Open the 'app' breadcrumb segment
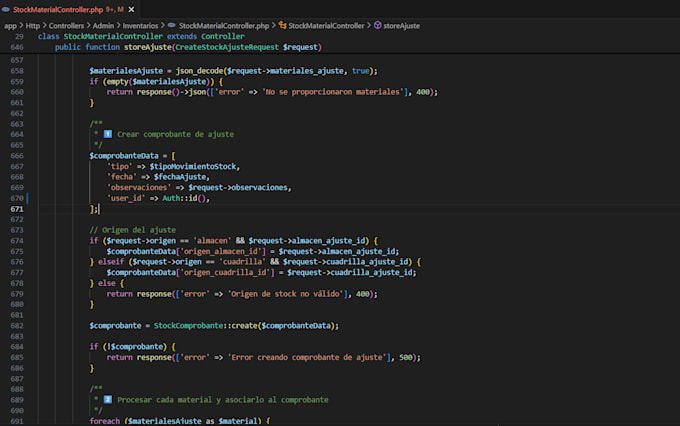The height and width of the screenshot is (426, 680). pyautogui.click(x=10, y=26)
